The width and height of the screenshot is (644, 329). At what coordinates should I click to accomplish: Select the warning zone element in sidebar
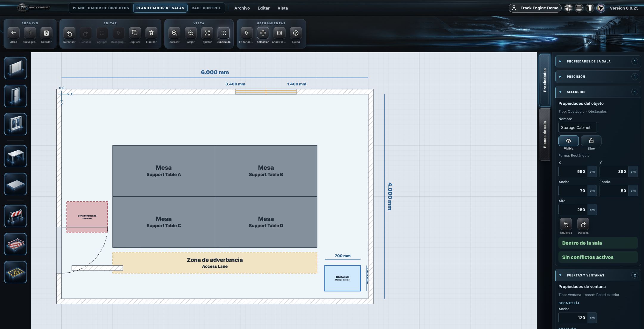coord(16,272)
